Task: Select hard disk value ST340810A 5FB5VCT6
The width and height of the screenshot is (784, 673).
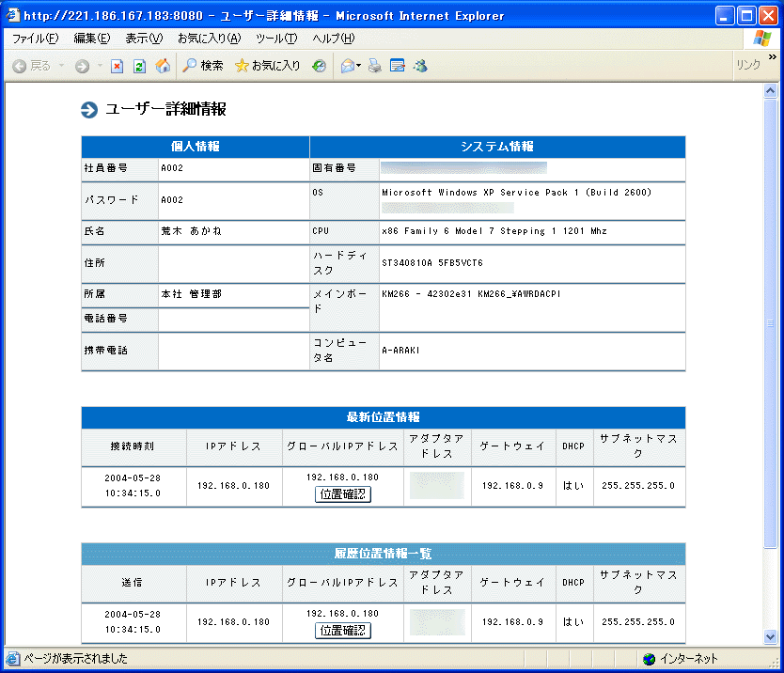Action: [x=432, y=263]
